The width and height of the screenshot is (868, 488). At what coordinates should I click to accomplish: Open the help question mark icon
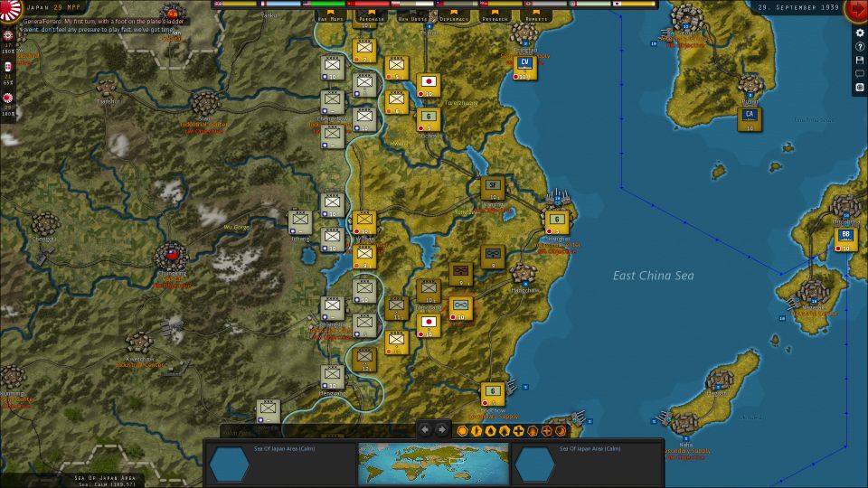pos(860,46)
